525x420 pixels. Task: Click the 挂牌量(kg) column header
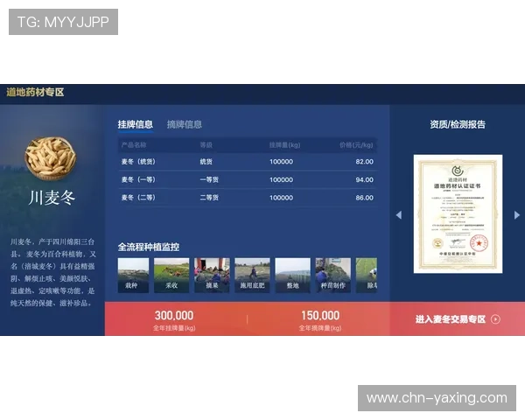click(284, 145)
